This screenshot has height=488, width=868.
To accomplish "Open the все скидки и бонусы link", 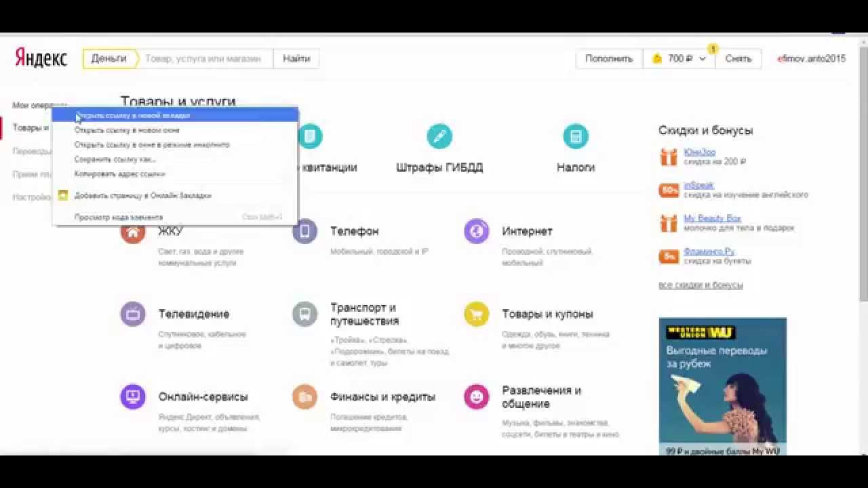I will click(701, 285).
